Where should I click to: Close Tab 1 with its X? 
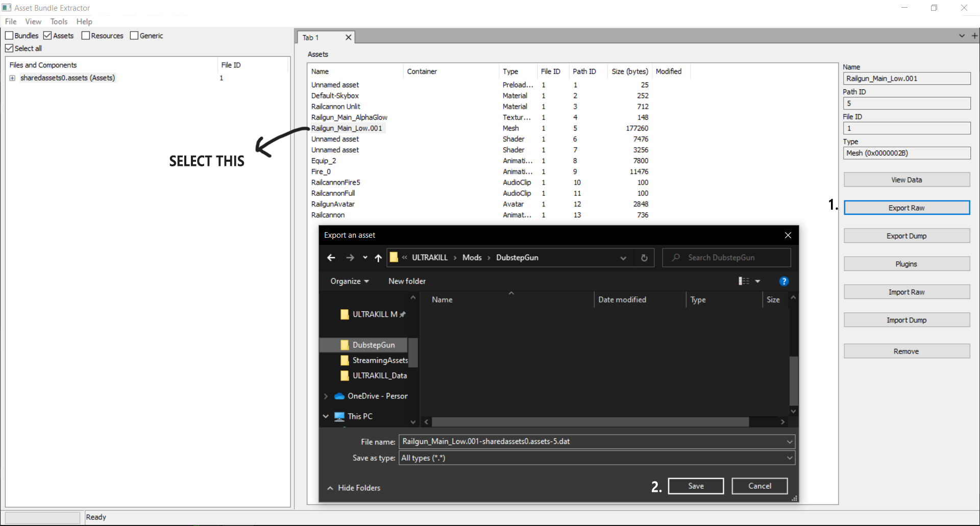(x=348, y=37)
